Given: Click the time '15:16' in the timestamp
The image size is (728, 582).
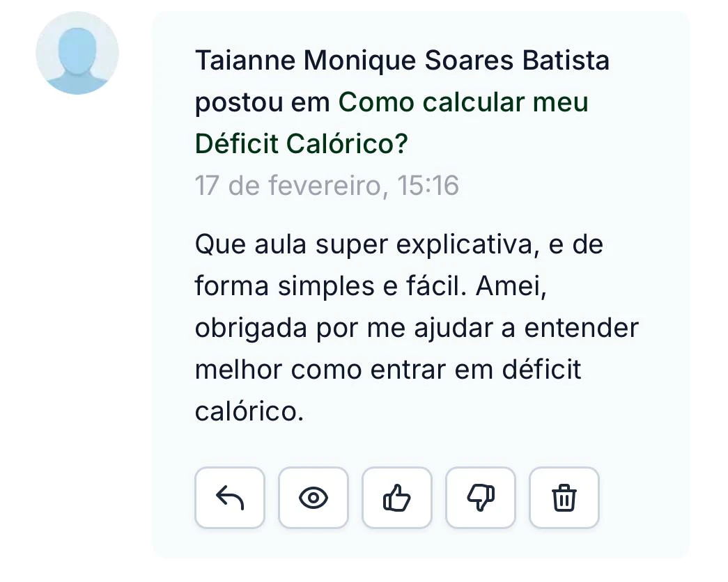Looking at the screenshot, I should tap(428, 186).
